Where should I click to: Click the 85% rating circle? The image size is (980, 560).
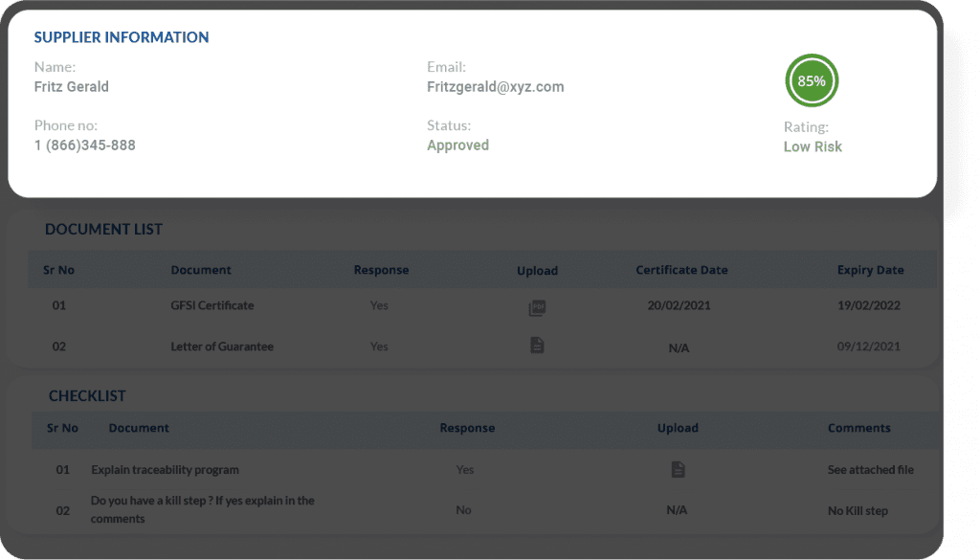point(812,81)
